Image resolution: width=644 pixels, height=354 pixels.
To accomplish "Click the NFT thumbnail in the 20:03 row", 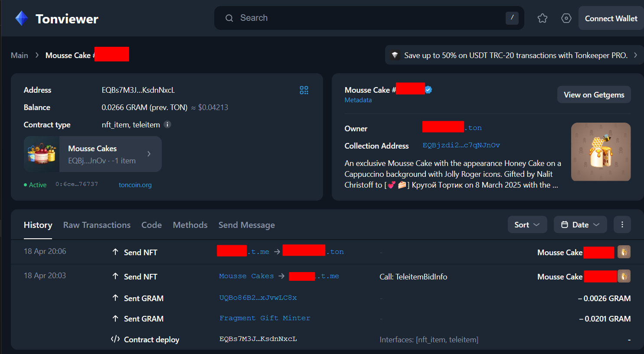I will pyautogui.click(x=624, y=276).
